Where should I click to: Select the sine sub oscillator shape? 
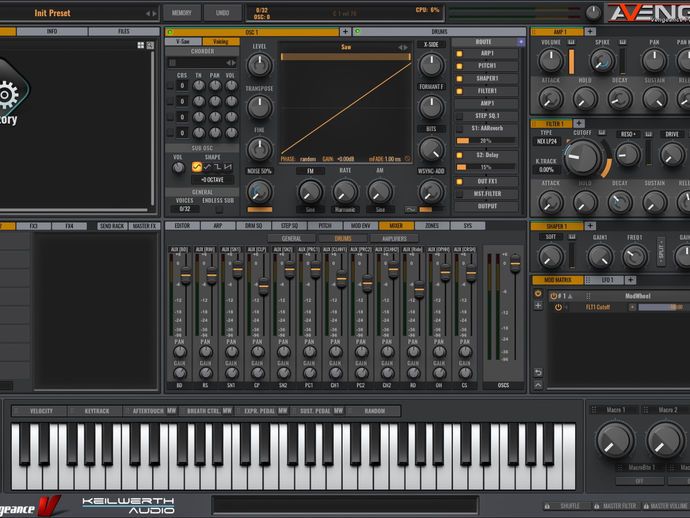(197, 167)
